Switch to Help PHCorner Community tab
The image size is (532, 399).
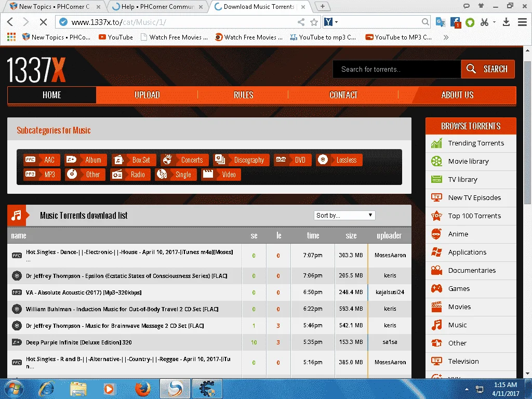(x=158, y=6)
